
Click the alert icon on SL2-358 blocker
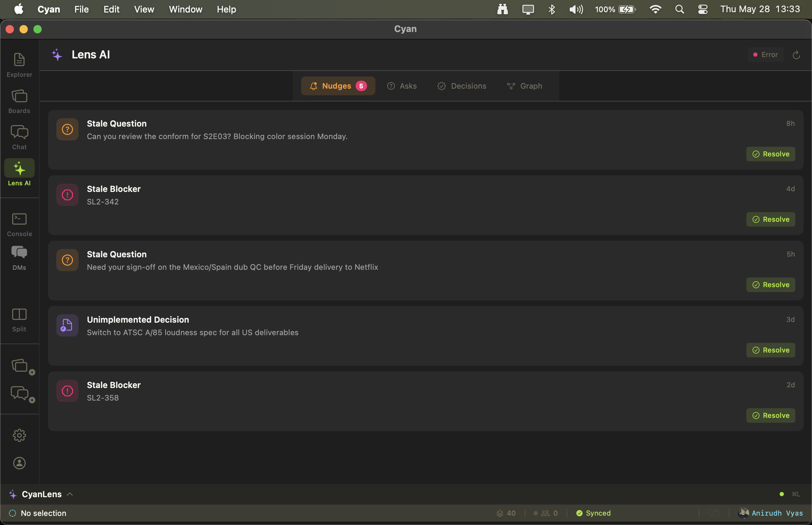[67, 391]
